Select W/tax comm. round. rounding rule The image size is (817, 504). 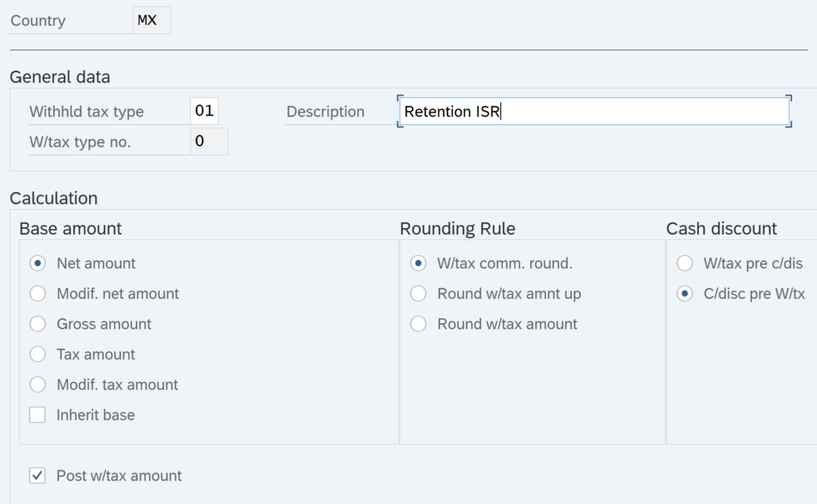click(418, 263)
